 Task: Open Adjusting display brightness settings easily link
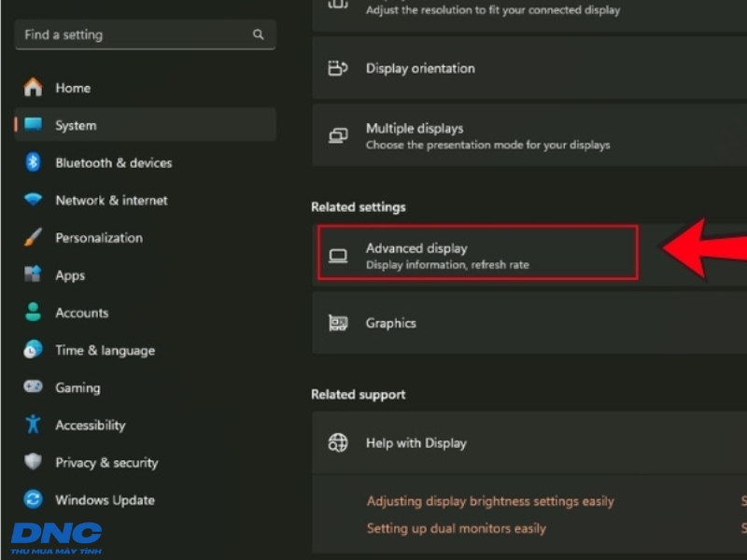490,501
